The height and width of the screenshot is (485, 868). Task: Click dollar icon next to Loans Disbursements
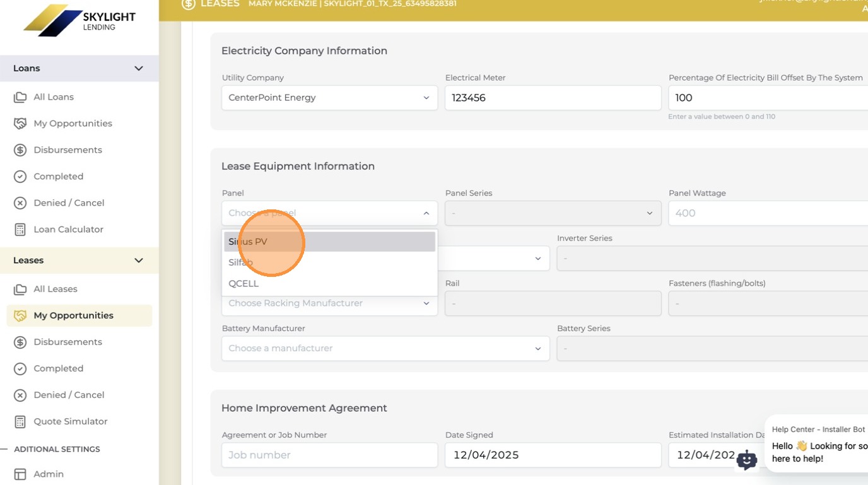coord(20,150)
